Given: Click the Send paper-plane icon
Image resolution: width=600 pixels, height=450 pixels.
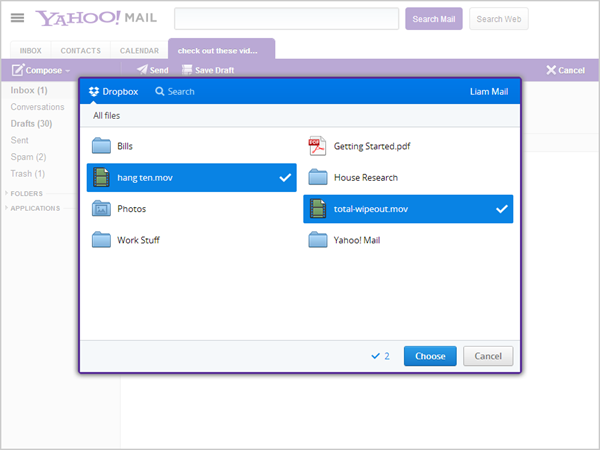Looking at the screenshot, I should click(142, 69).
